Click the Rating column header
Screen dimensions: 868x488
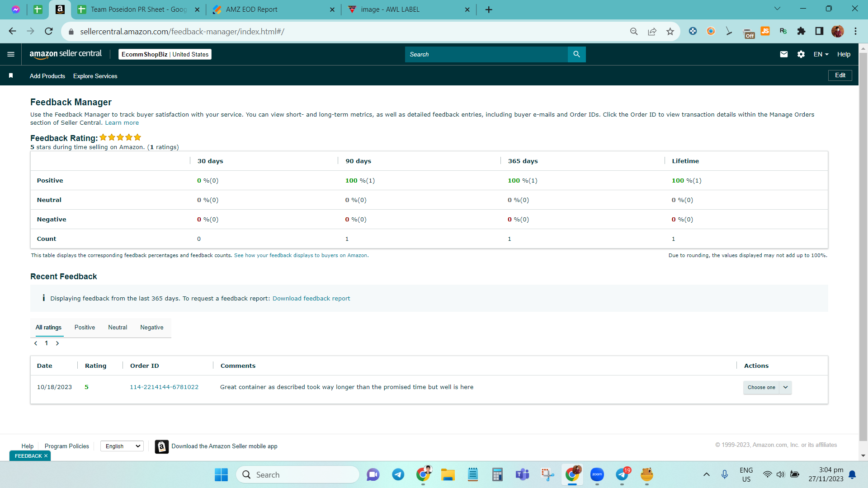point(96,366)
